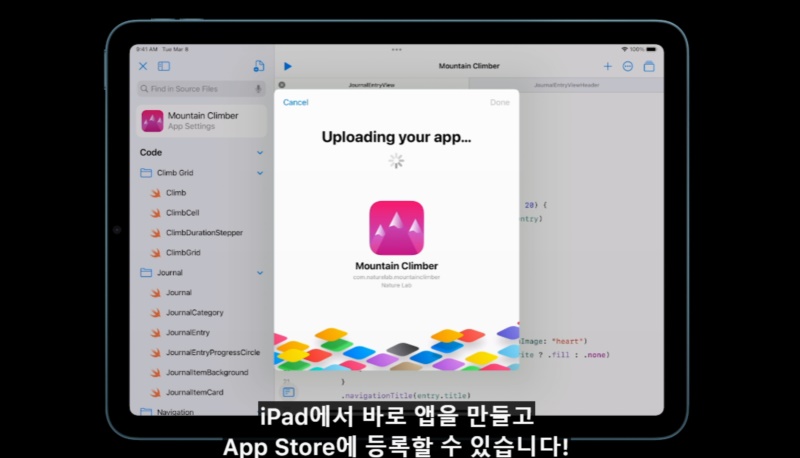Viewport: 800px width, 458px height.
Task: Click the Mountain Climber title in toolbar
Action: 469,66
